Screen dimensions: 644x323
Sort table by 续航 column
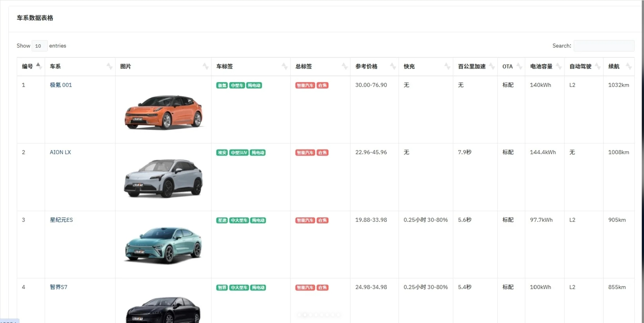tap(619, 67)
